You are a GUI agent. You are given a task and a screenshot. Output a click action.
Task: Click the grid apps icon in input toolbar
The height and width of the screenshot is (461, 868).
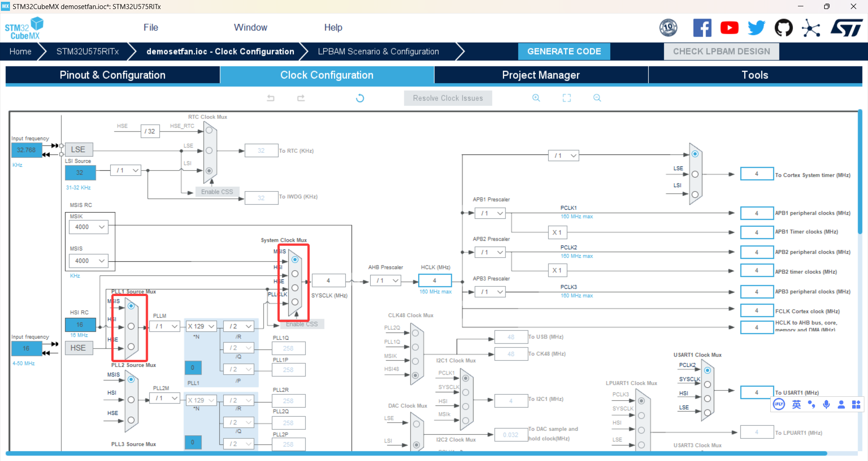tap(856, 405)
